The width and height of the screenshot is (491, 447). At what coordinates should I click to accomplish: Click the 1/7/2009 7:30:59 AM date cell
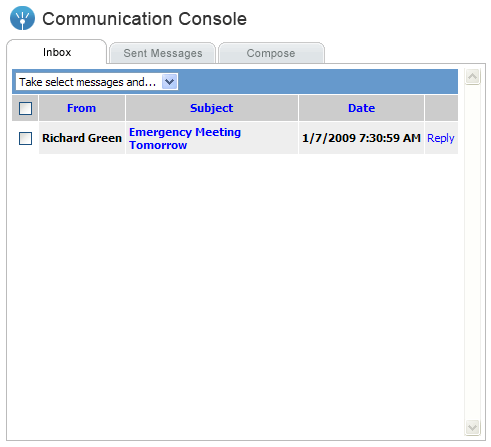click(361, 138)
